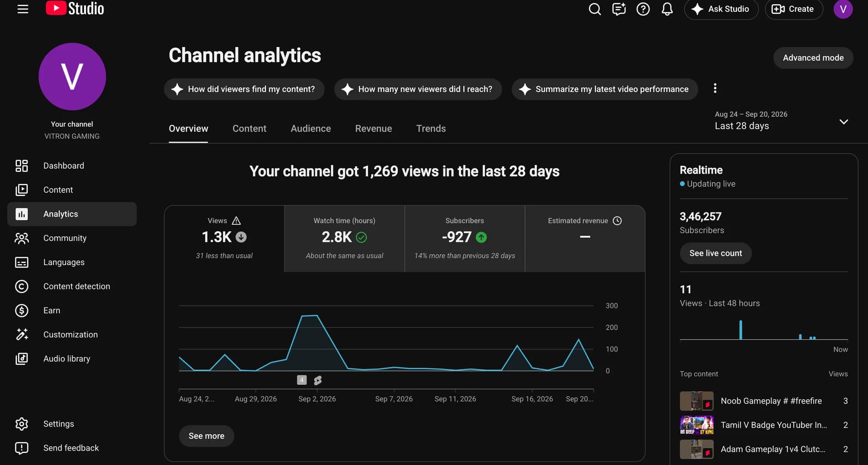The height and width of the screenshot is (465, 868).
Task: Switch to the Revenue tab
Action: pyautogui.click(x=373, y=128)
